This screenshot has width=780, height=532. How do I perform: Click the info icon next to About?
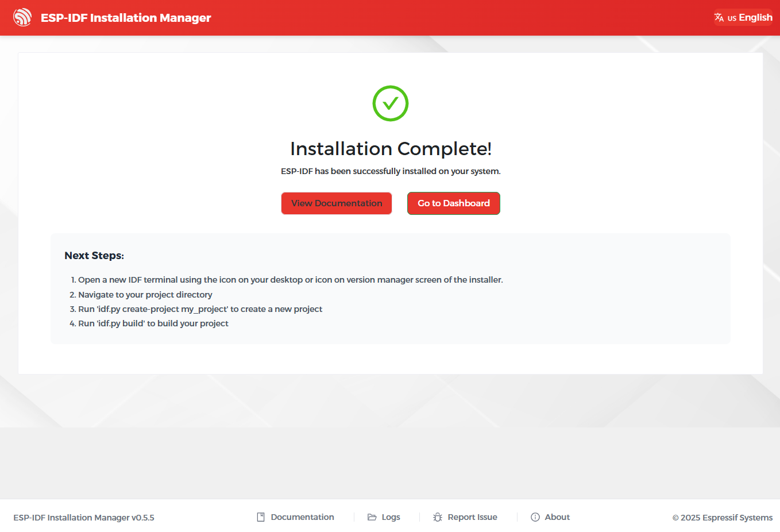[x=535, y=516]
